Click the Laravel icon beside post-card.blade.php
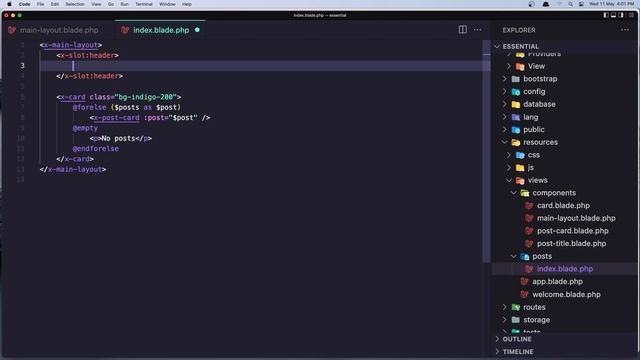Viewport: 640px width, 360px height. pyautogui.click(x=529, y=231)
